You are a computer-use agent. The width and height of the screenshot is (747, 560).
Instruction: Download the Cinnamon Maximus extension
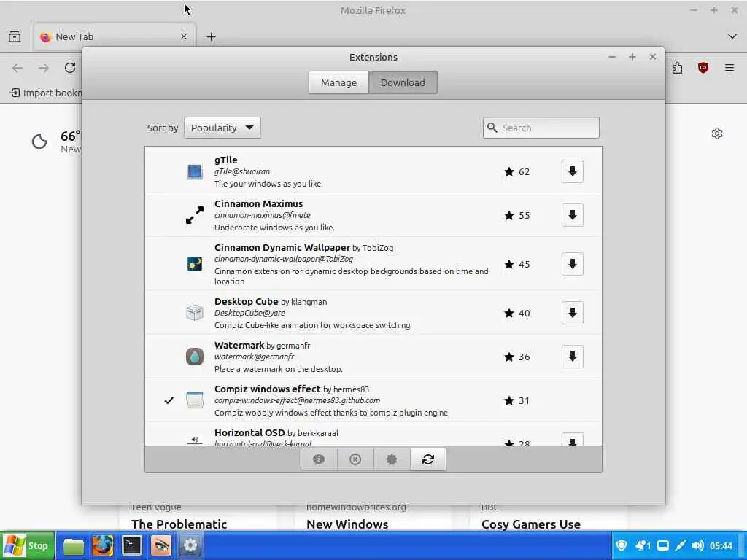pyautogui.click(x=572, y=215)
